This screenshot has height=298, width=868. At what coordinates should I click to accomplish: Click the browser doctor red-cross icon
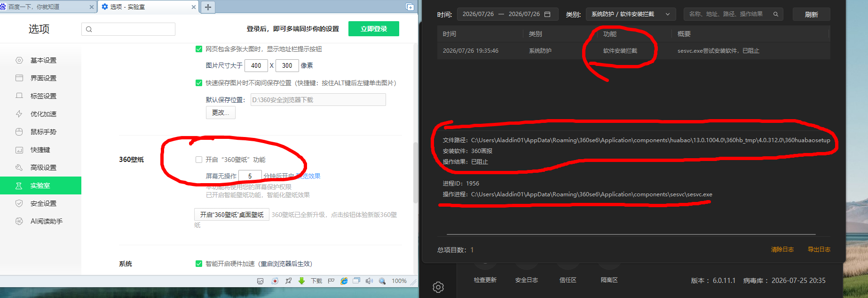275,281
